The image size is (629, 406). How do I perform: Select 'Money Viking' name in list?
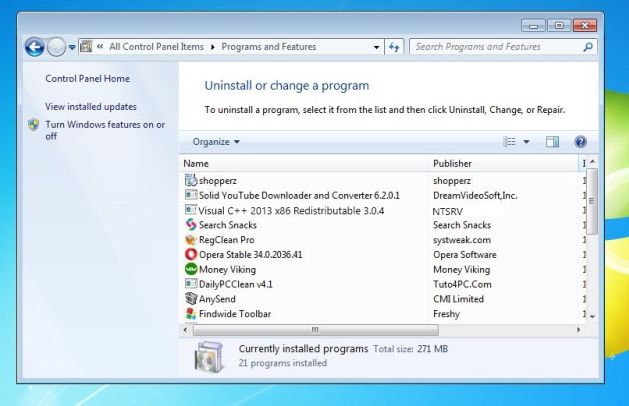pyautogui.click(x=227, y=270)
